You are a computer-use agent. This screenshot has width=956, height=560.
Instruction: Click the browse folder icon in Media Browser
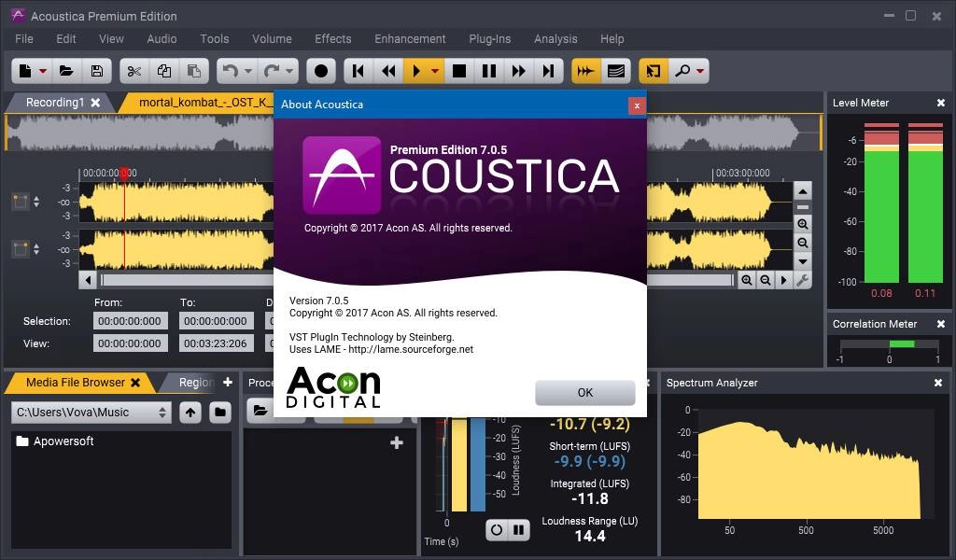(220, 413)
